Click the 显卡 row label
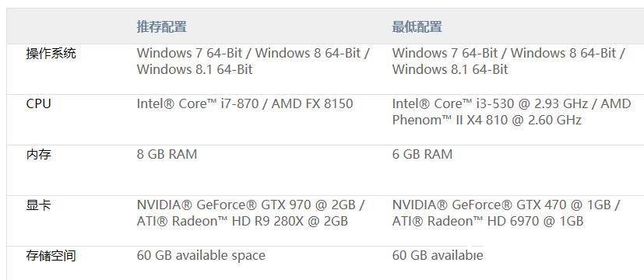Image resolution: width=644 pixels, height=280 pixels. pos(39,205)
